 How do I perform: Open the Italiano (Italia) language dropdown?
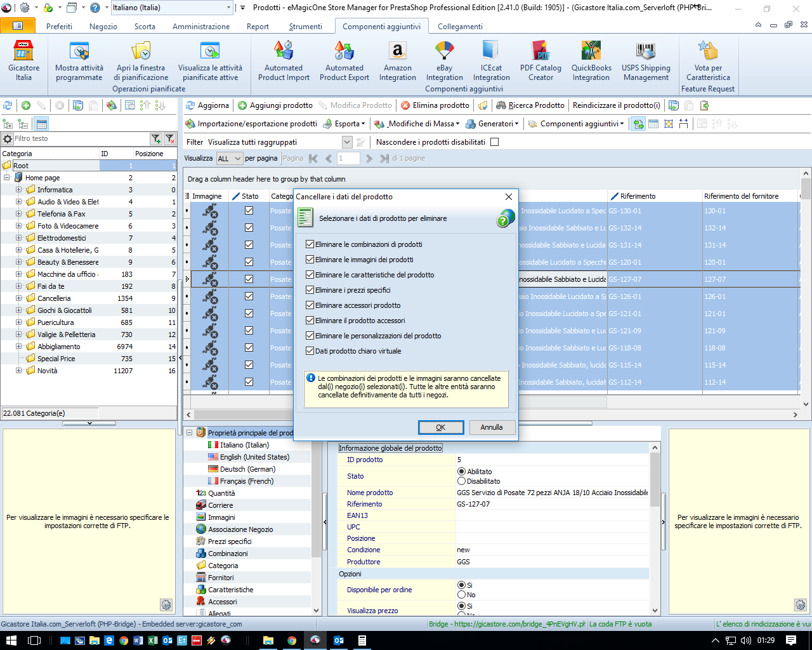coord(229,8)
